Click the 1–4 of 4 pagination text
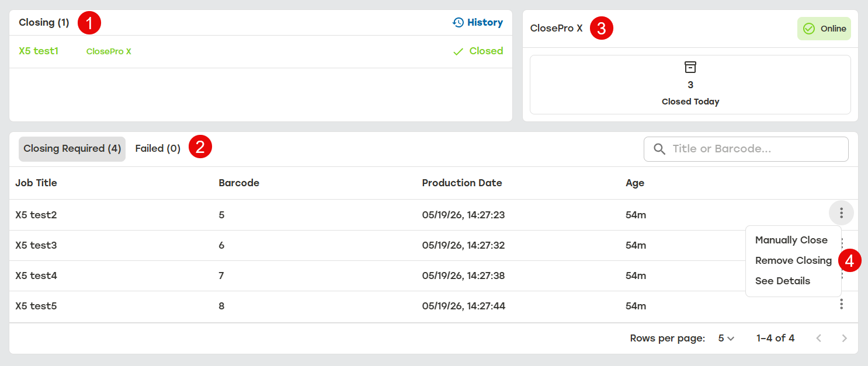Screen dimensions: 868x366 [x=775, y=338]
